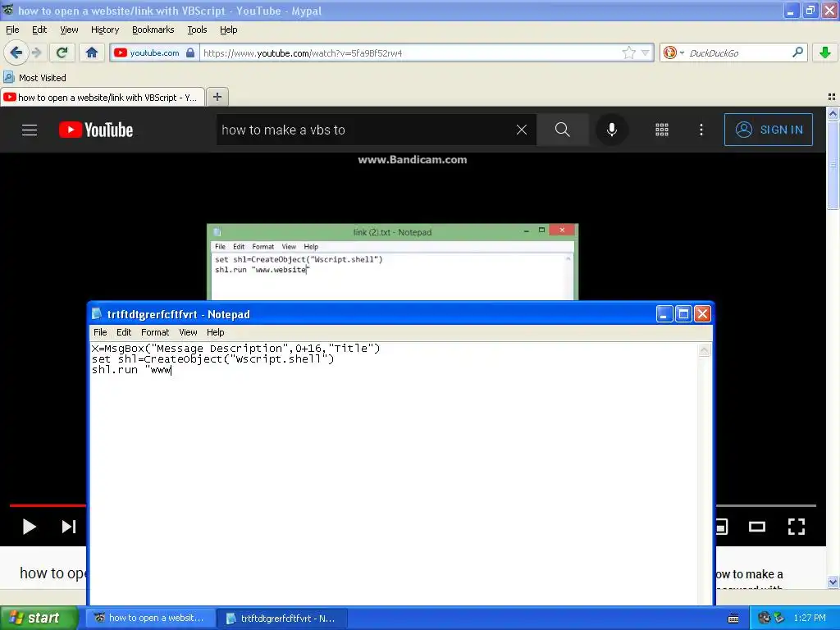Skip to next video button

coord(69,527)
